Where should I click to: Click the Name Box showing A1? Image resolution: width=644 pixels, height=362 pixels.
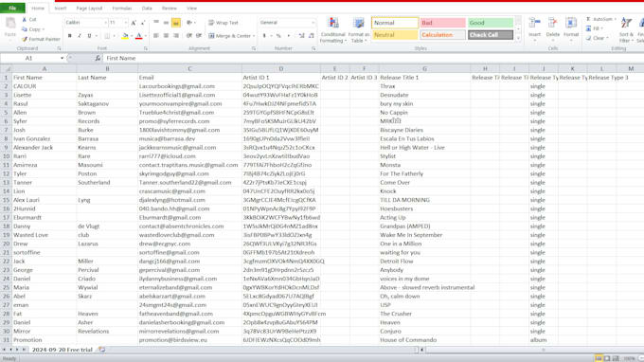click(x=28, y=59)
